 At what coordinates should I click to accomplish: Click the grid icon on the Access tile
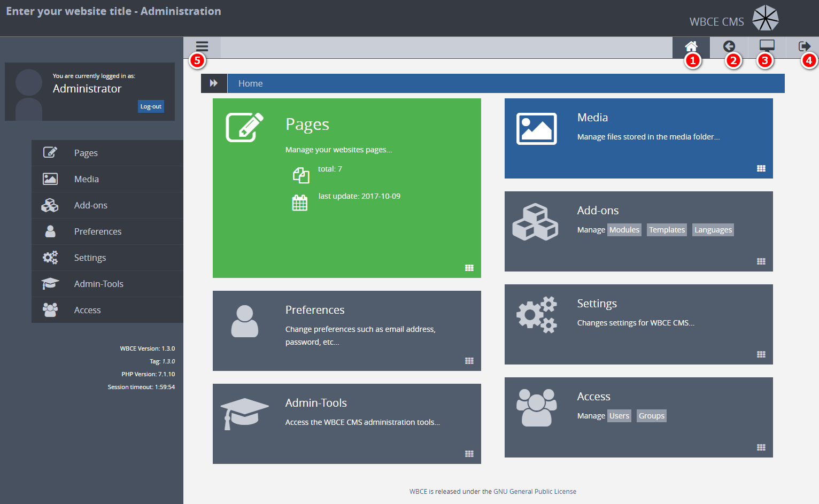(x=761, y=447)
